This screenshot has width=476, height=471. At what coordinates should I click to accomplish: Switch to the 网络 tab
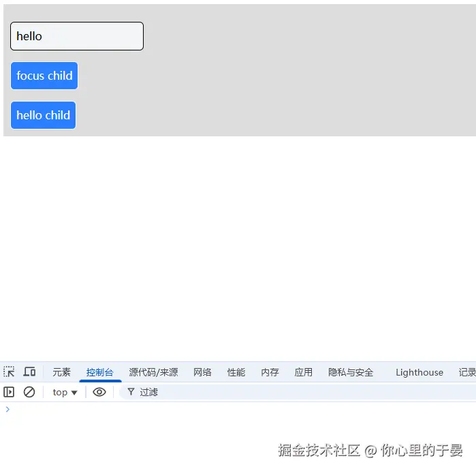coord(202,372)
